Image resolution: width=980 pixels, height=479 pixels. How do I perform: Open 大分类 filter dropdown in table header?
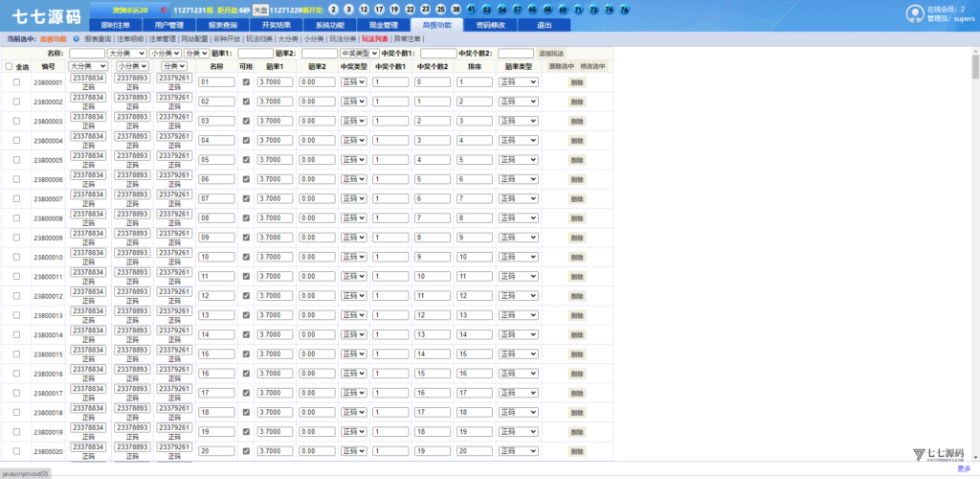coord(88,66)
